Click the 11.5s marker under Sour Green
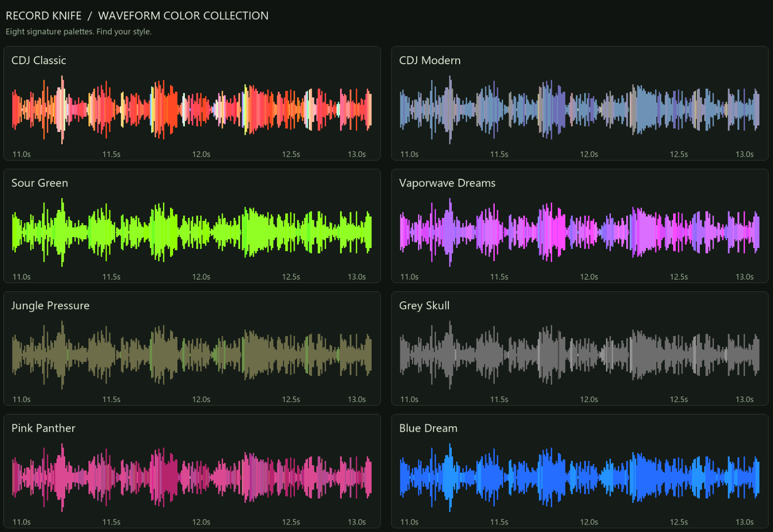Viewport: 773px width, 532px height. coord(111,277)
